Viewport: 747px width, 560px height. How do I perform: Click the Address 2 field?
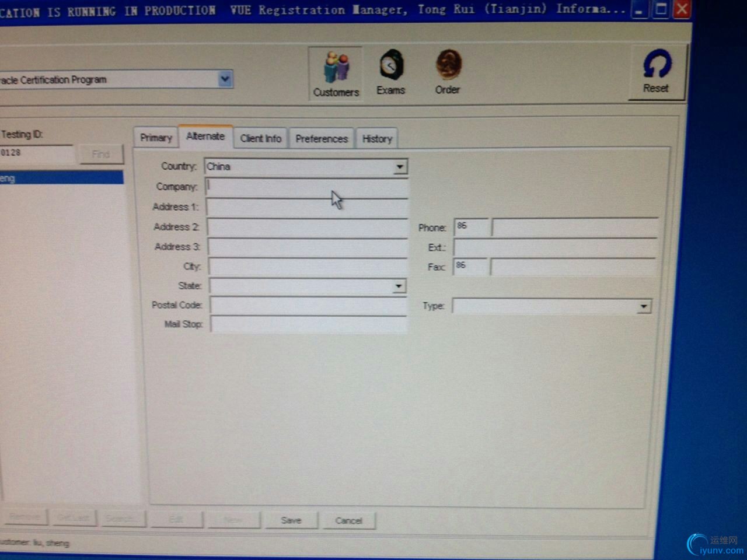[308, 228]
